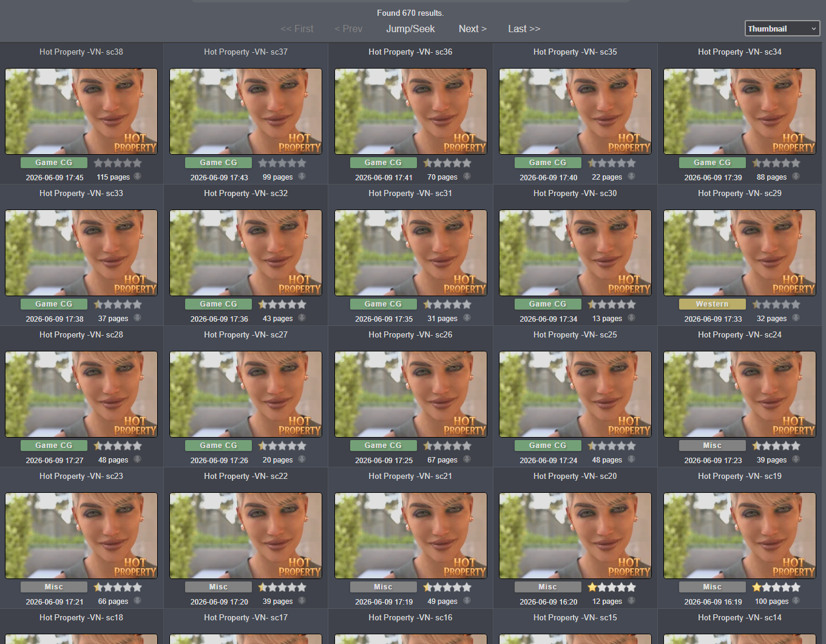Jump to the Last >> results page
This screenshot has height=644, width=826.
click(x=524, y=29)
